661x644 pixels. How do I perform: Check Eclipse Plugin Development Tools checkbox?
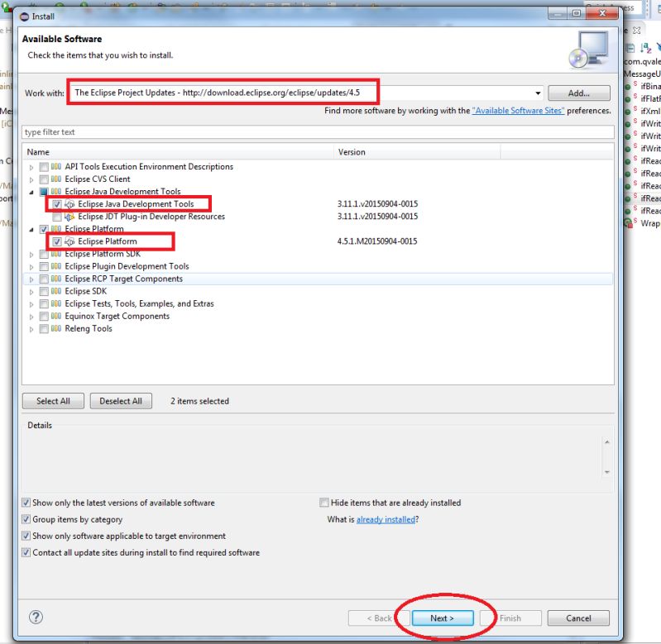click(44, 267)
